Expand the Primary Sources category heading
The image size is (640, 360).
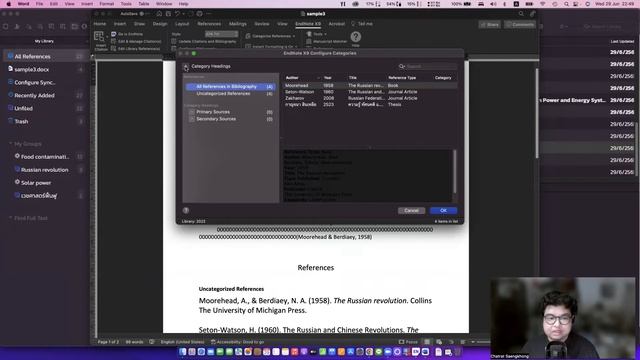click(x=191, y=112)
